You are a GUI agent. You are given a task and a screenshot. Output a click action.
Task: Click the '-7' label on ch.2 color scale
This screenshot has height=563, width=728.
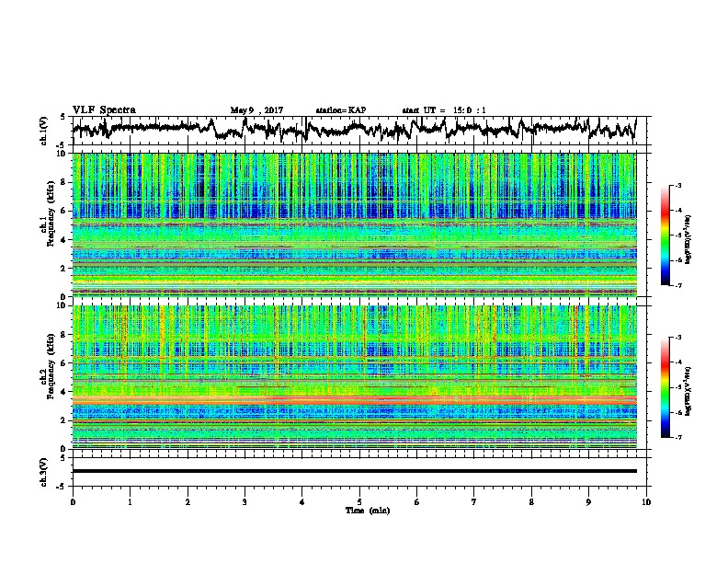(x=678, y=437)
